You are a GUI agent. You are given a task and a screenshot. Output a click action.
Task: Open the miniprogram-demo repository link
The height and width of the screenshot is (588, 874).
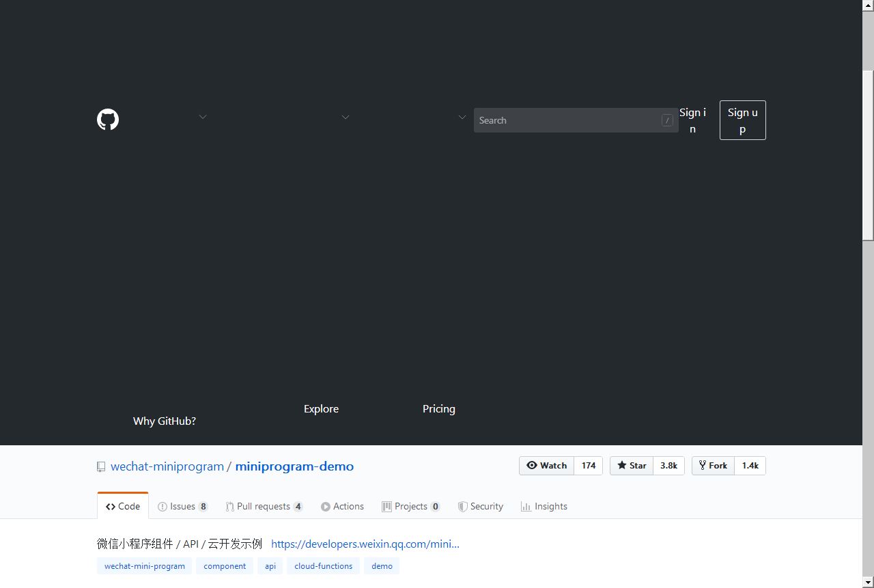pos(294,466)
